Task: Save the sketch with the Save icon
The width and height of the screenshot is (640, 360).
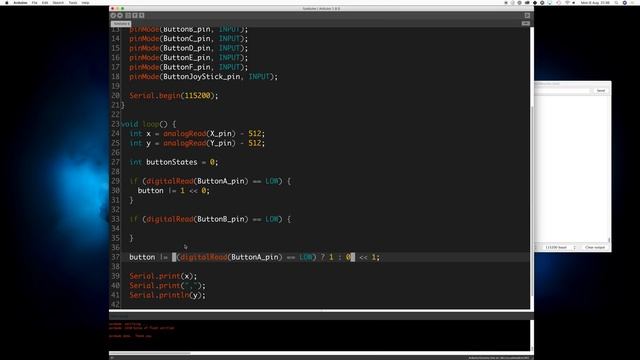Action: point(142,16)
